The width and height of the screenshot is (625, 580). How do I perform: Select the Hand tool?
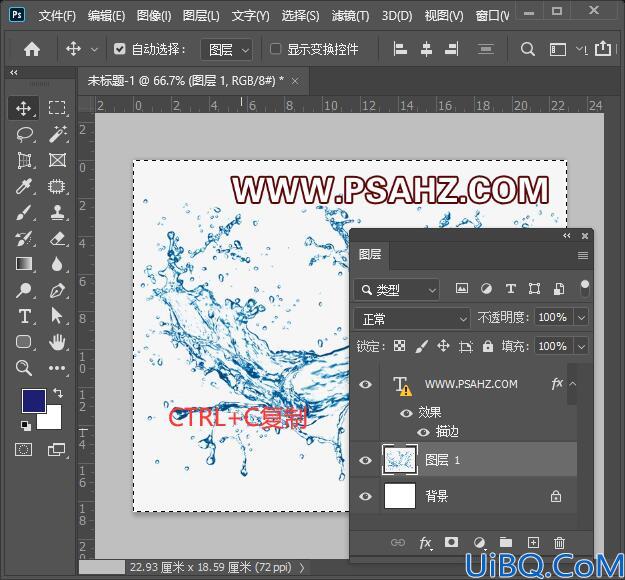(x=57, y=342)
